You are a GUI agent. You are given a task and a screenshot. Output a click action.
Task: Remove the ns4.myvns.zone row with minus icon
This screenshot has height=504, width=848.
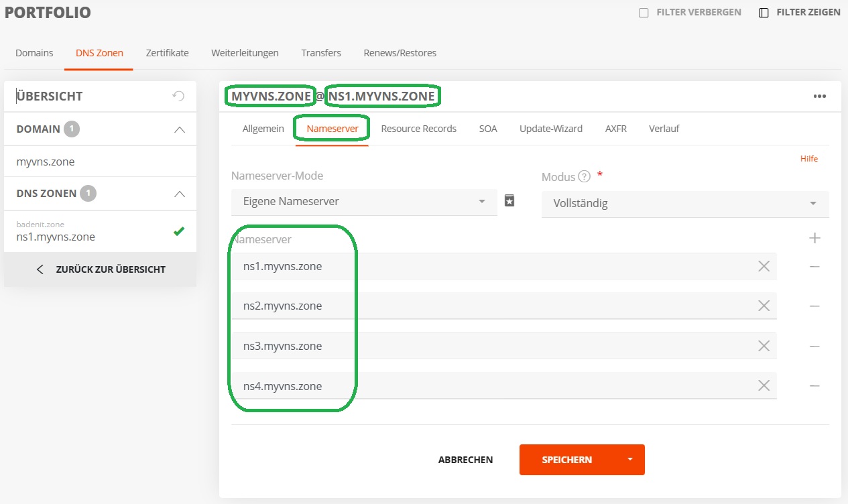814,385
